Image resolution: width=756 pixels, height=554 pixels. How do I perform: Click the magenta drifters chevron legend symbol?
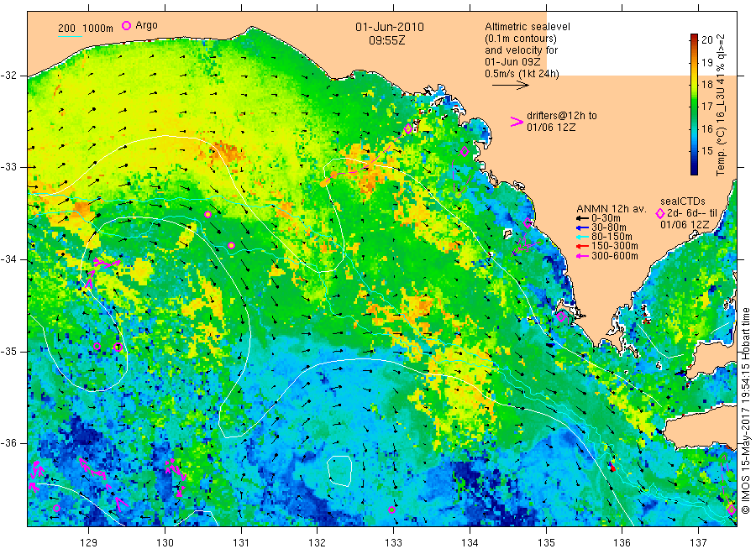517,122
